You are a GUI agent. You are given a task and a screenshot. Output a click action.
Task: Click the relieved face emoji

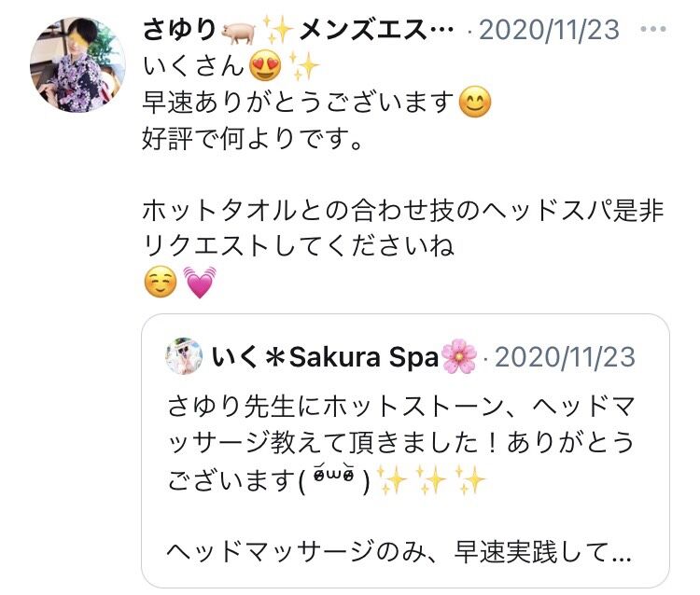pyautogui.click(x=161, y=283)
